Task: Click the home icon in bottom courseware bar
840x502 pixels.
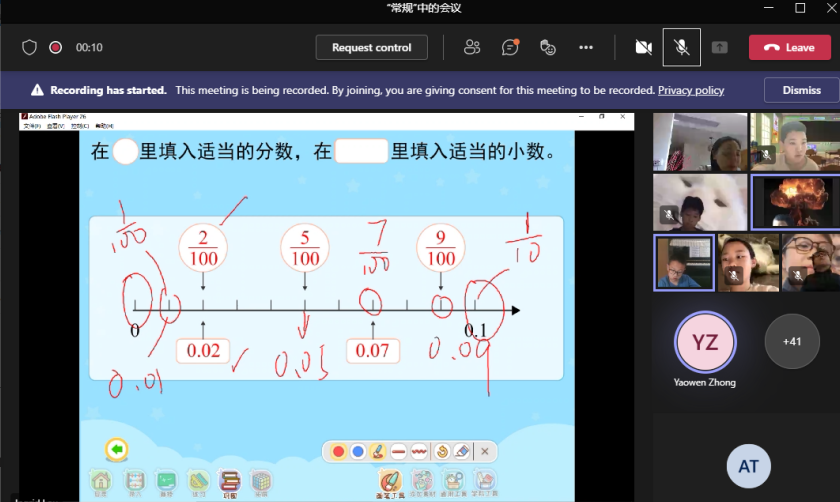Action: tap(100, 481)
